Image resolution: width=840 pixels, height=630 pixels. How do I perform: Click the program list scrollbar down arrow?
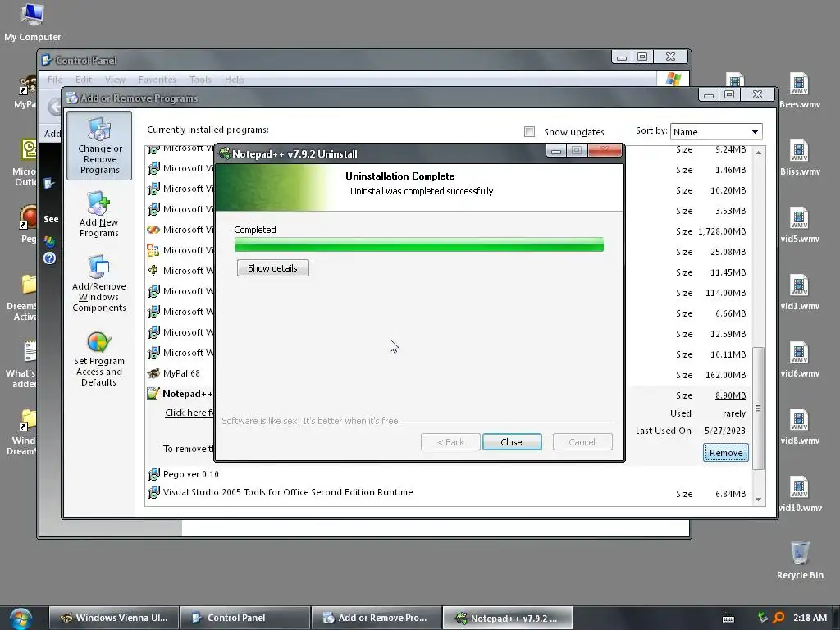pos(758,500)
